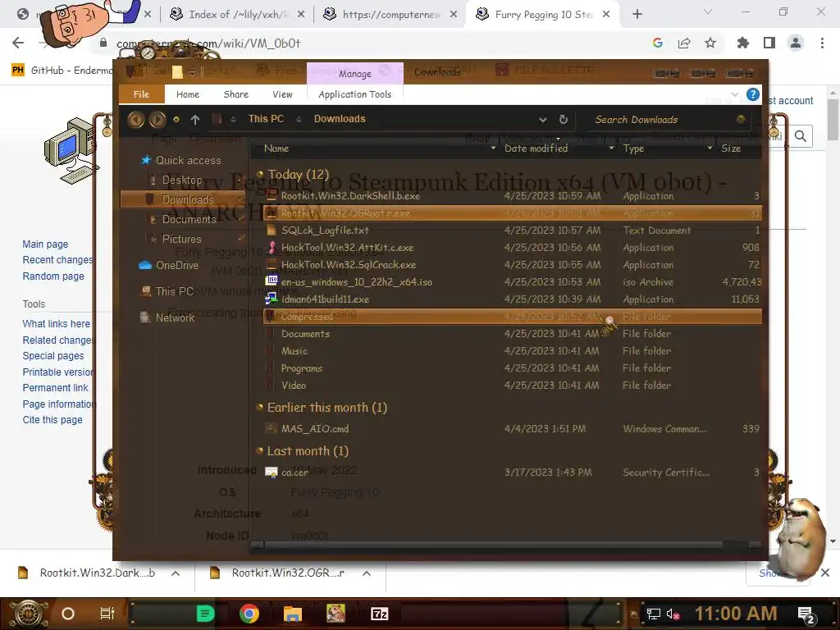The image size is (840, 630).
Task: Open the Special pages wiki link
Action: point(53,356)
